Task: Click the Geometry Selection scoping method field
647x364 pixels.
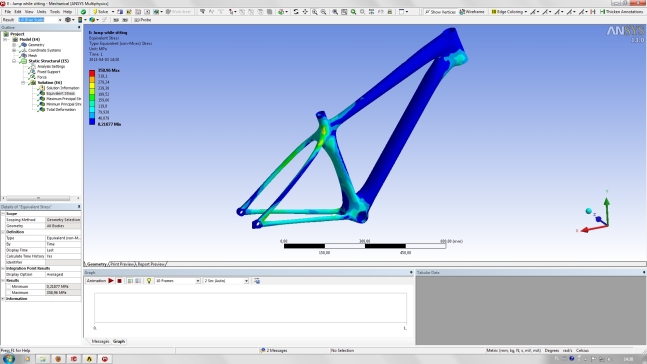Action: tap(63, 220)
